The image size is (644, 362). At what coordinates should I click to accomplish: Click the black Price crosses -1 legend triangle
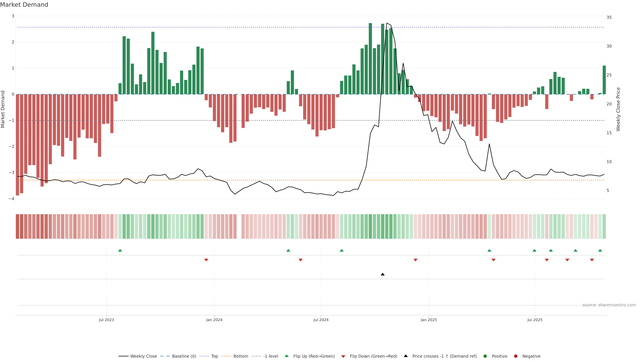click(x=406, y=356)
